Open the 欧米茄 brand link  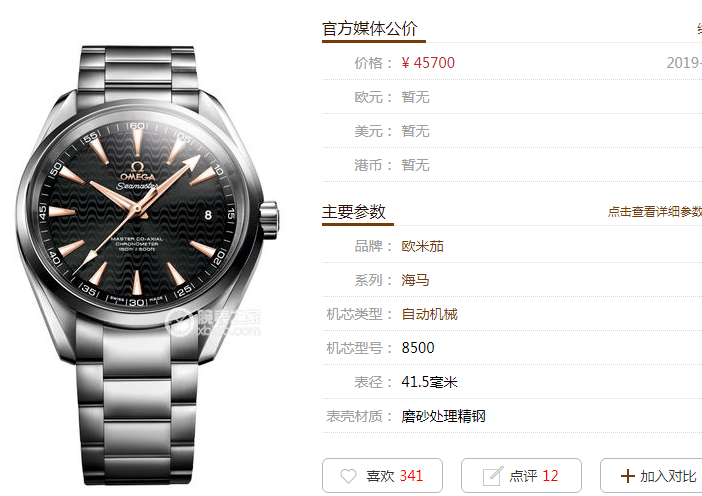click(x=422, y=246)
